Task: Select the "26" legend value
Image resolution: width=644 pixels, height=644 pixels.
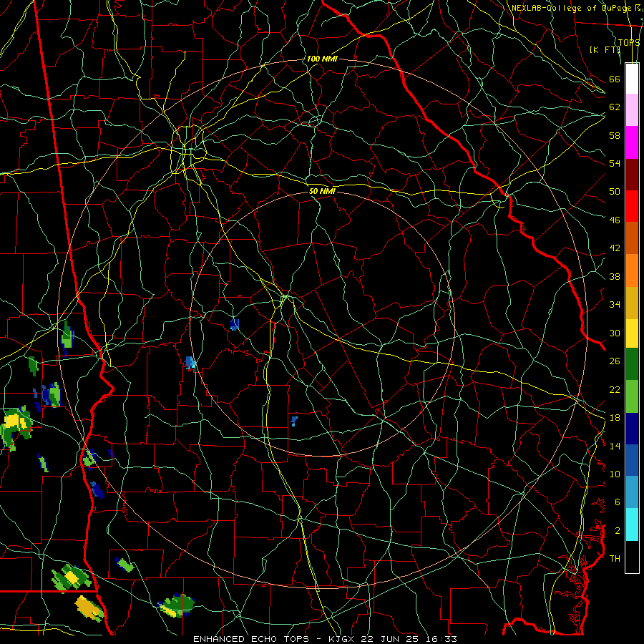Action: [x=615, y=361]
